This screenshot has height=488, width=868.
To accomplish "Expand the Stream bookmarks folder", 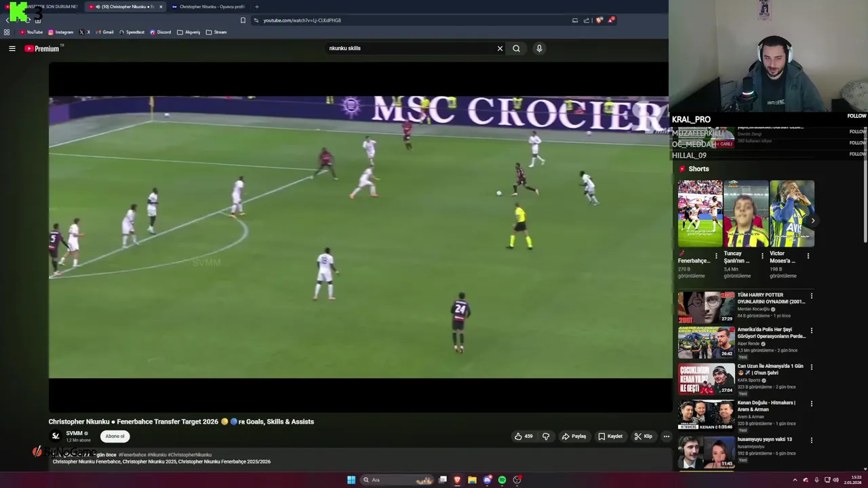I will tap(216, 32).
